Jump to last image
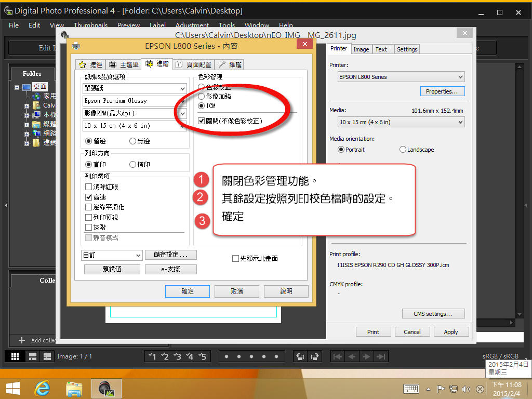 [381, 356]
